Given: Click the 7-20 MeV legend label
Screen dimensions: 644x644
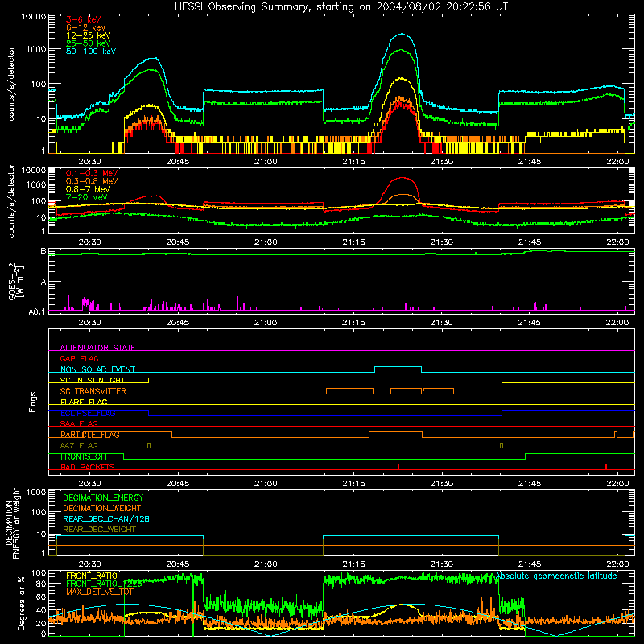Looking at the screenshot, I should (86, 197).
